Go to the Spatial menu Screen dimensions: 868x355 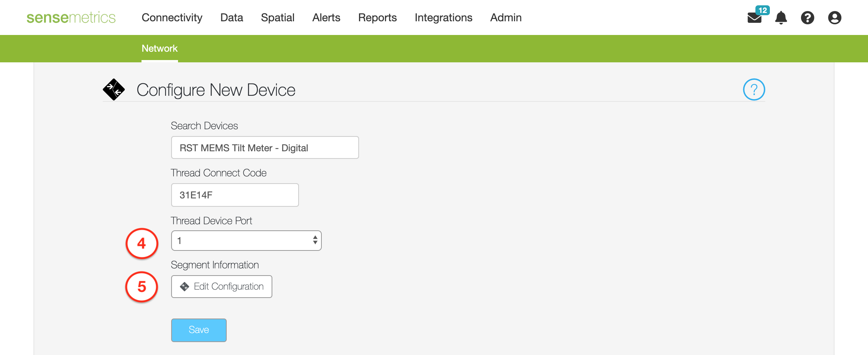point(278,17)
